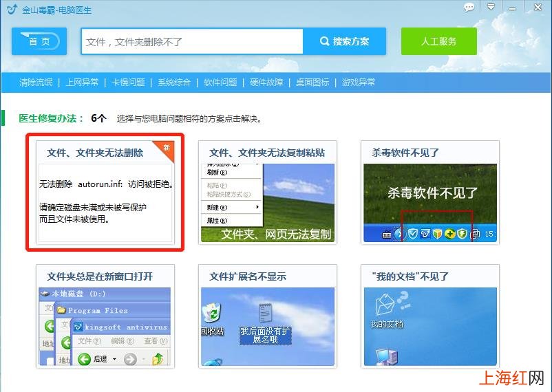Click the 搜索方案 search button
The height and width of the screenshot is (392, 552).
(344, 41)
